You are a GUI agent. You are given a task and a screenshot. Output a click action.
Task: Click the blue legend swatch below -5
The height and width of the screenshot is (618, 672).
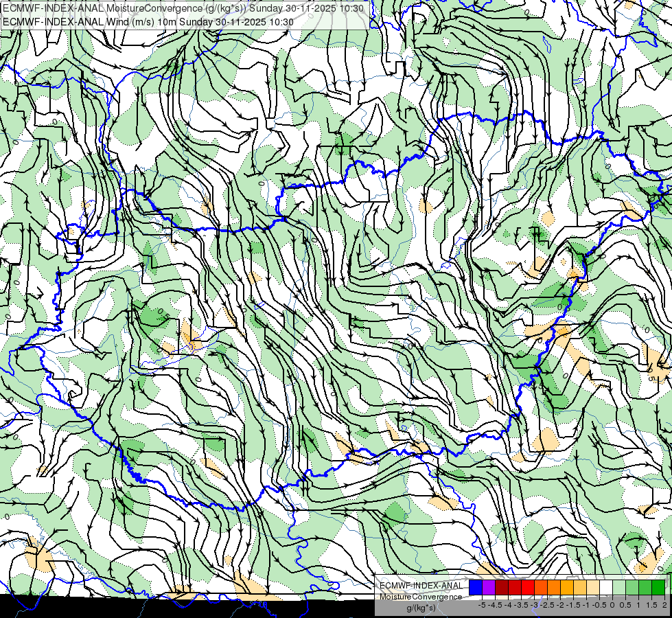pos(476,587)
